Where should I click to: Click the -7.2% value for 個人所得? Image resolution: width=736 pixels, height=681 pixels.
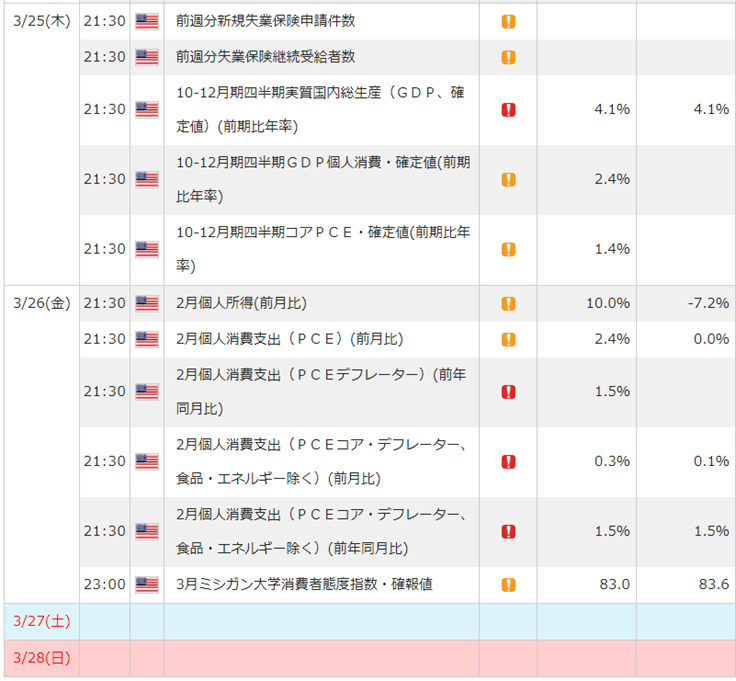(708, 303)
